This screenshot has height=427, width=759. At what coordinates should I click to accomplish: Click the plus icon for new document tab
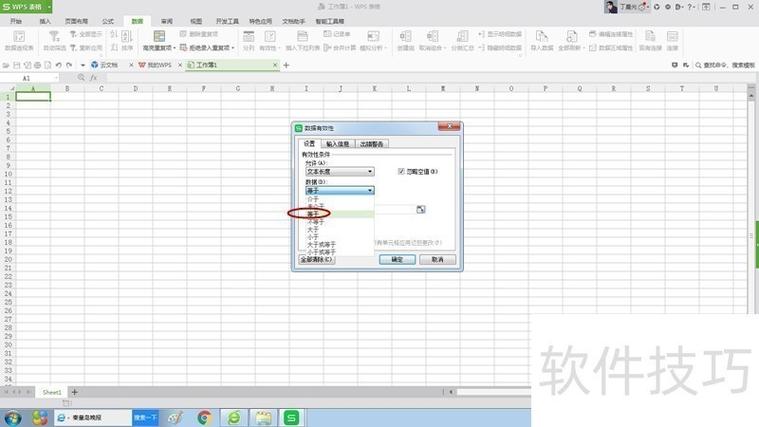pyautogui.click(x=286, y=65)
